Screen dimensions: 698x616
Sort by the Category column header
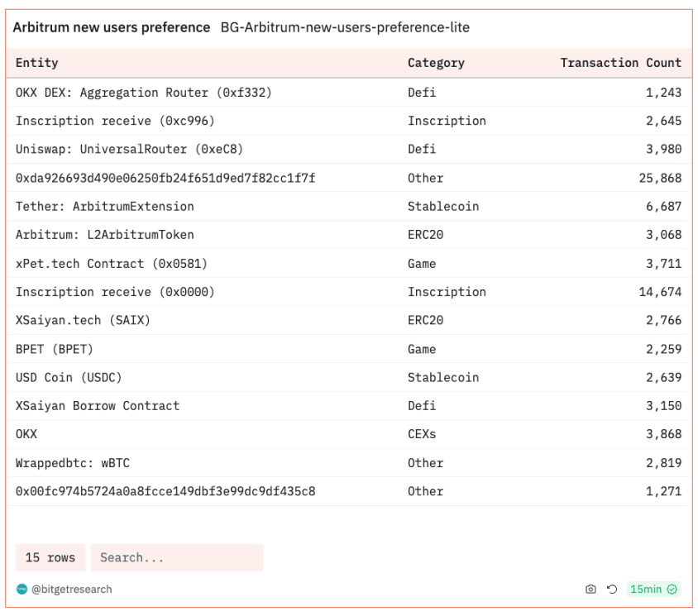(x=436, y=63)
